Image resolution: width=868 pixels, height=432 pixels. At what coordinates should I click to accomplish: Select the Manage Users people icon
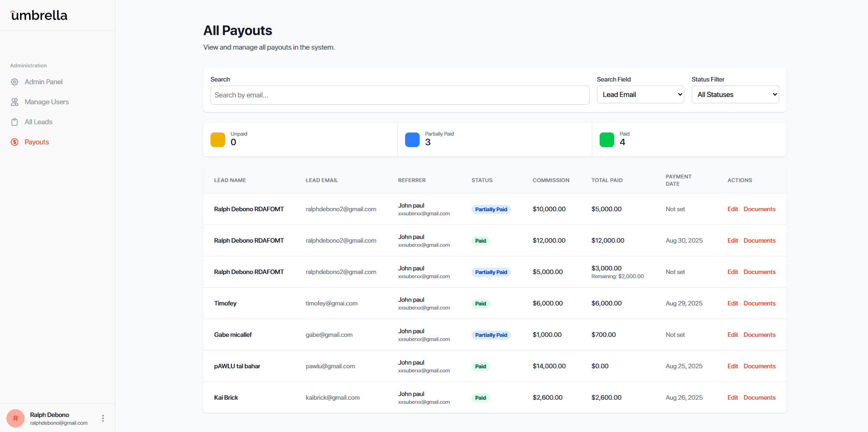(x=14, y=102)
